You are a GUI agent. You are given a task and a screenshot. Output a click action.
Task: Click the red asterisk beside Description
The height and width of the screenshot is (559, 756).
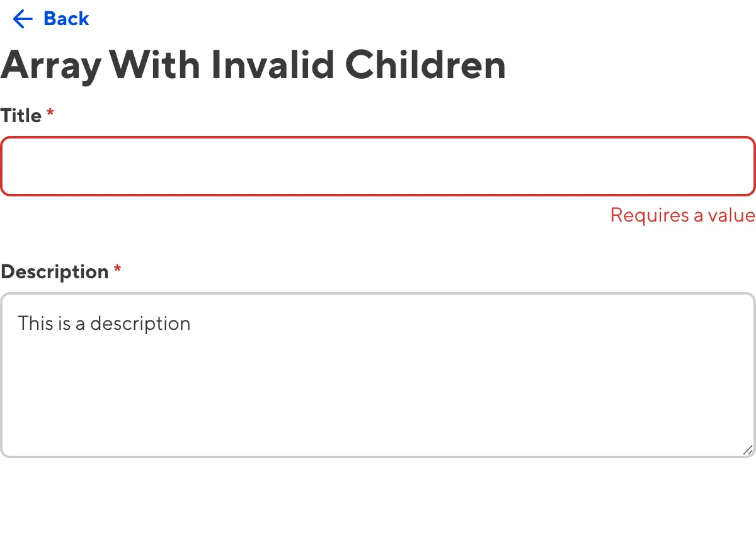tap(117, 270)
